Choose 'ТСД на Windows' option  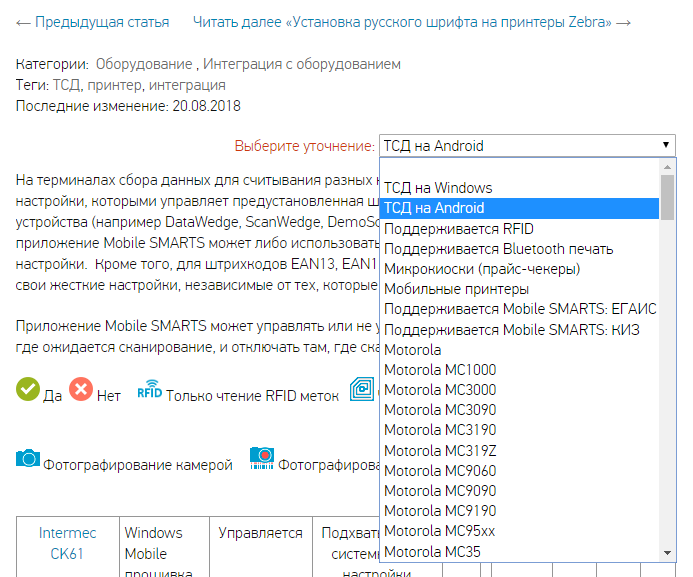pyautogui.click(x=519, y=188)
